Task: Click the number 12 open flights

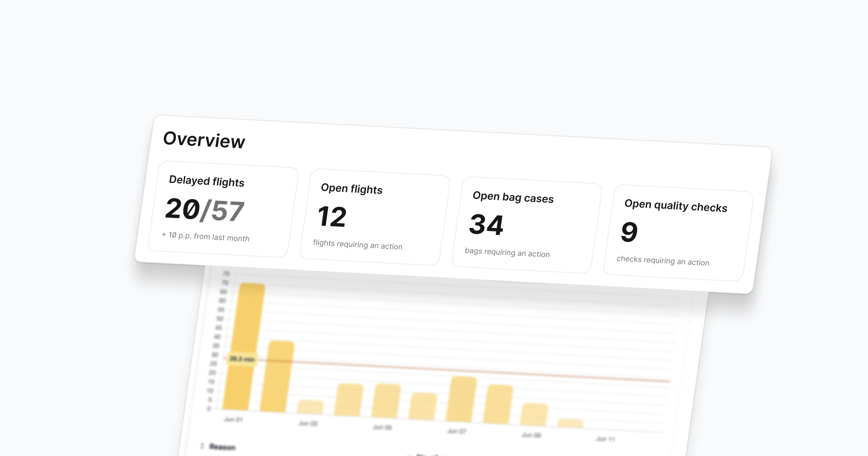Action: pyautogui.click(x=332, y=217)
